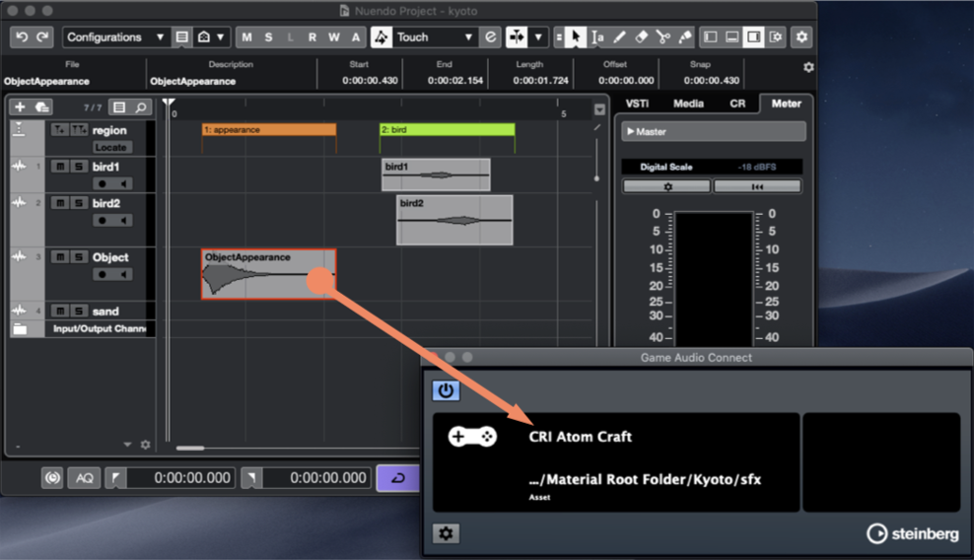Open the Constrain Delay Compensation house icon
Viewport: 974px width, 560px height.
[204, 37]
